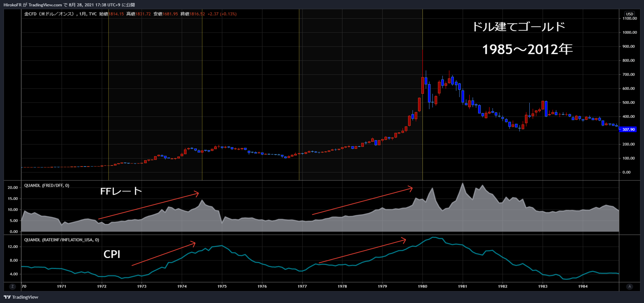Open the USD currency selector
This screenshot has width=644, height=303.
(629, 14)
